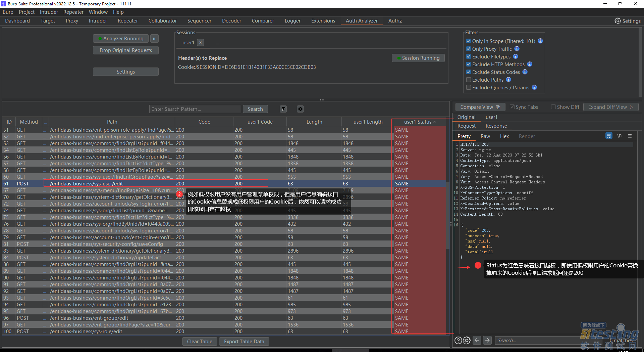Open info icon for Only Proxy Traffic
Viewport: 644px width, 352px height.
517,49
